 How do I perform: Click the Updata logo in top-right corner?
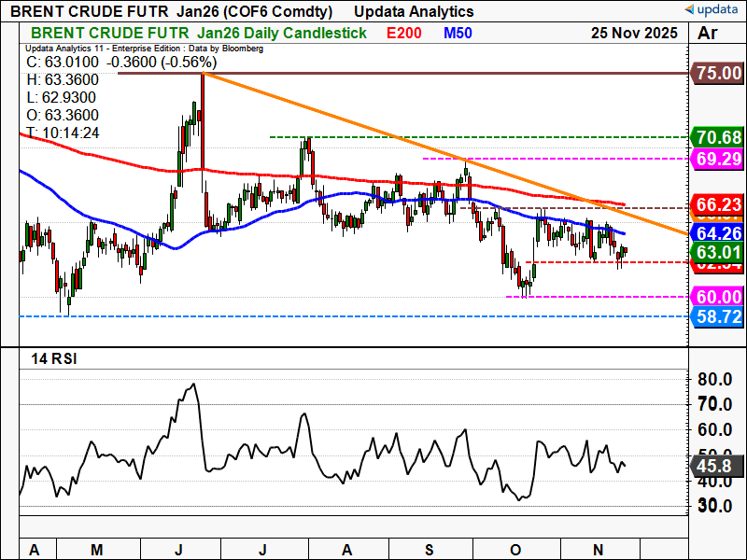pyautogui.click(x=712, y=10)
